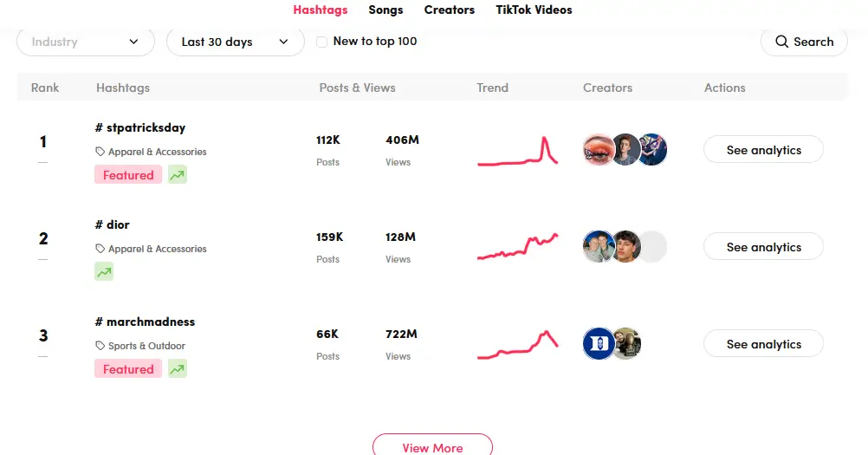The height and width of the screenshot is (455, 868).
Task: Click tag icon beside Sports & Outdoor
Action: coord(100,346)
